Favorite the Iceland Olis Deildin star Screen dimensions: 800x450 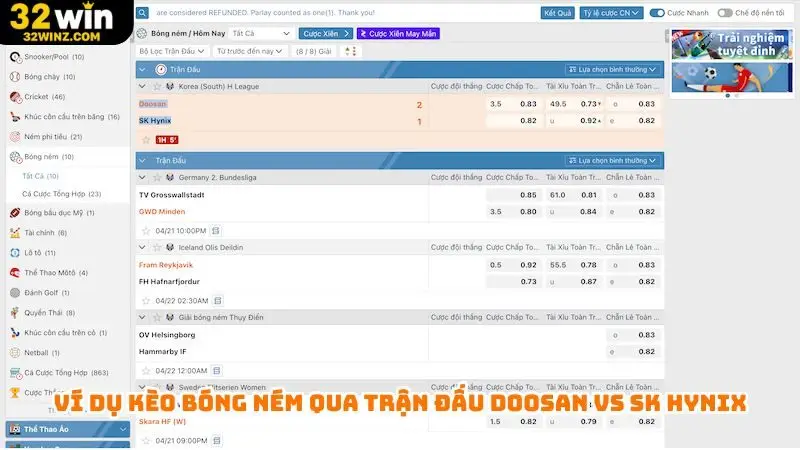click(x=157, y=247)
